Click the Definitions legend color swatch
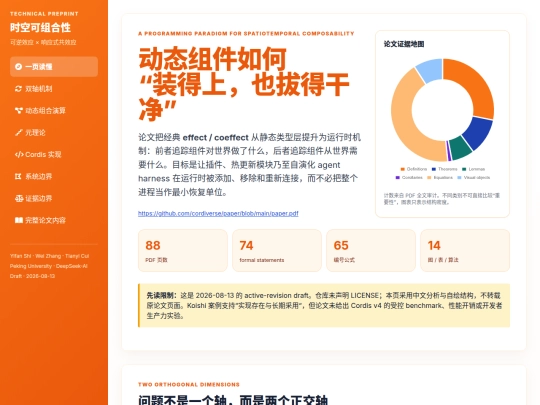The image size is (540, 405). tap(402, 169)
